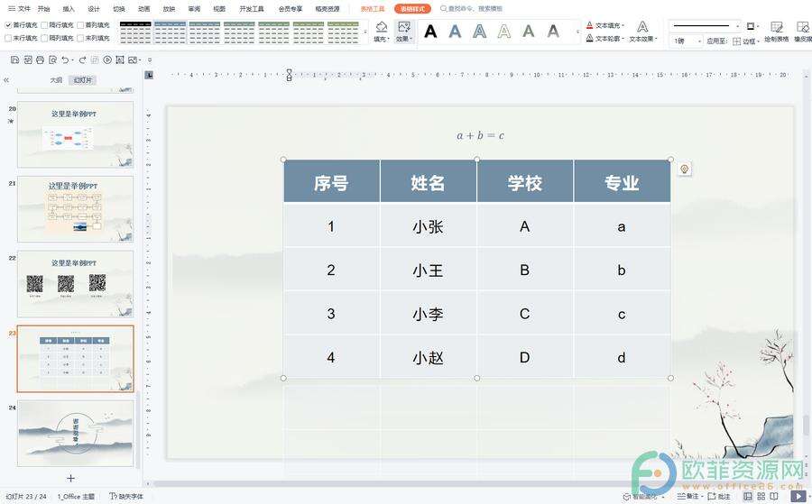This screenshot has height=504, width=812.
Task: Click the 批注 Comments button in status bar
Action: tap(719, 496)
